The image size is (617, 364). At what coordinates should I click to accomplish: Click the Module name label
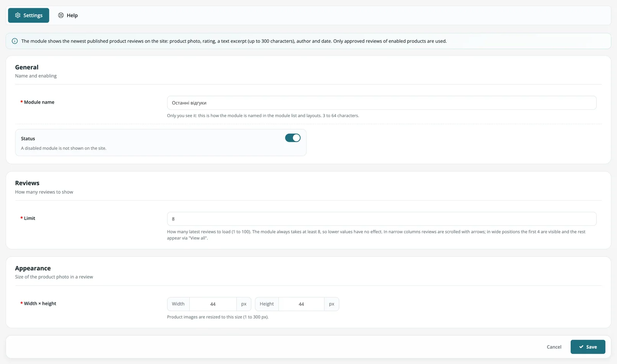click(39, 102)
